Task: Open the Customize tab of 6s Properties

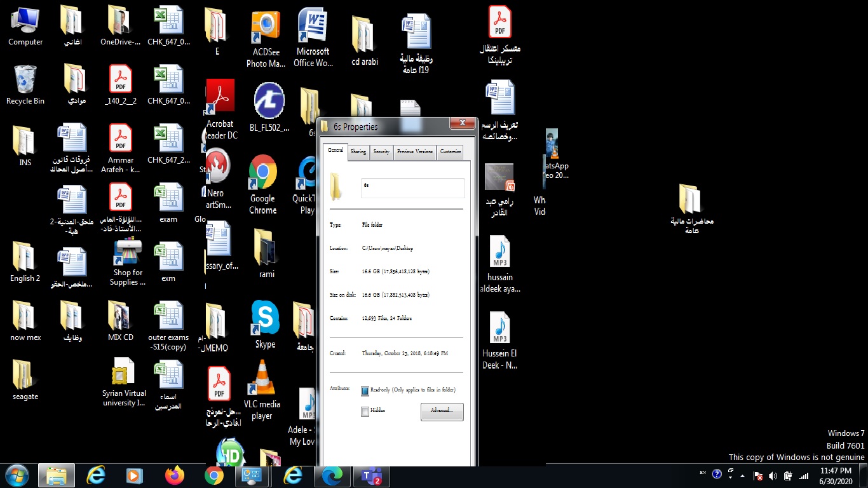Action: coord(450,152)
